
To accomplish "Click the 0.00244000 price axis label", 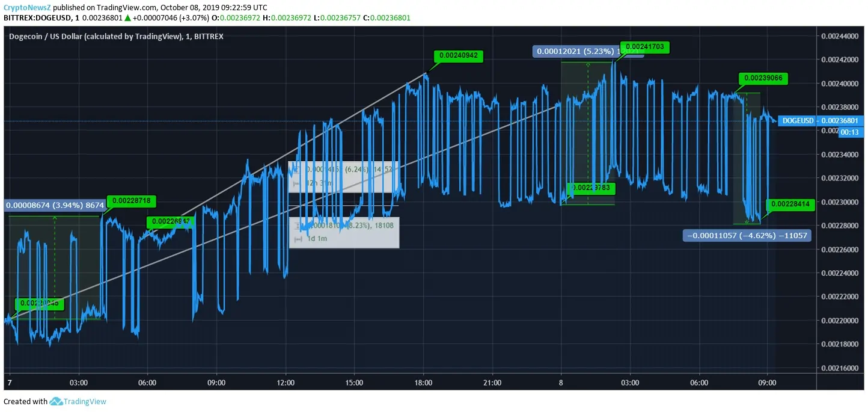I will click(839, 36).
